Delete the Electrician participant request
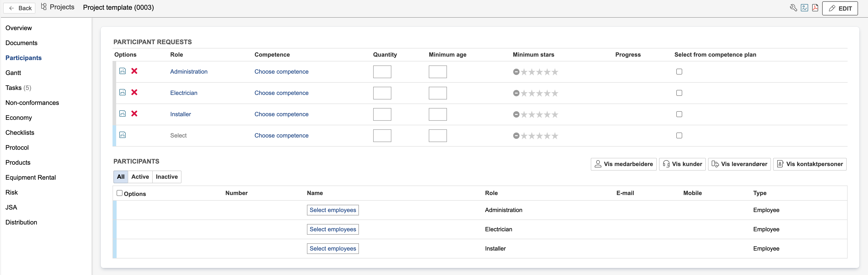This screenshot has width=868, height=275. pyautogui.click(x=134, y=92)
